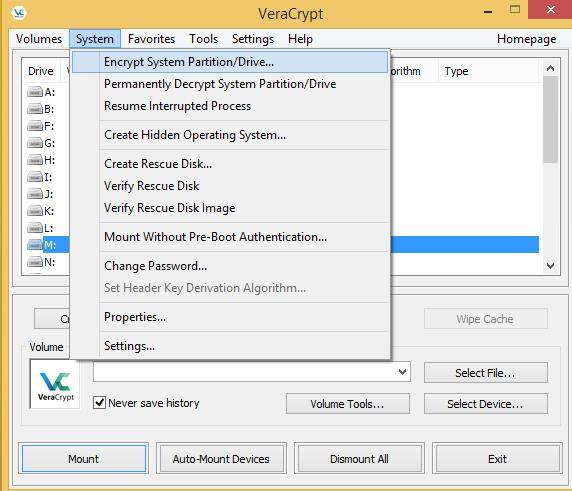Screen dimensions: 572x491
Task: Choose Create Rescue Disk
Action: click(x=230, y=164)
